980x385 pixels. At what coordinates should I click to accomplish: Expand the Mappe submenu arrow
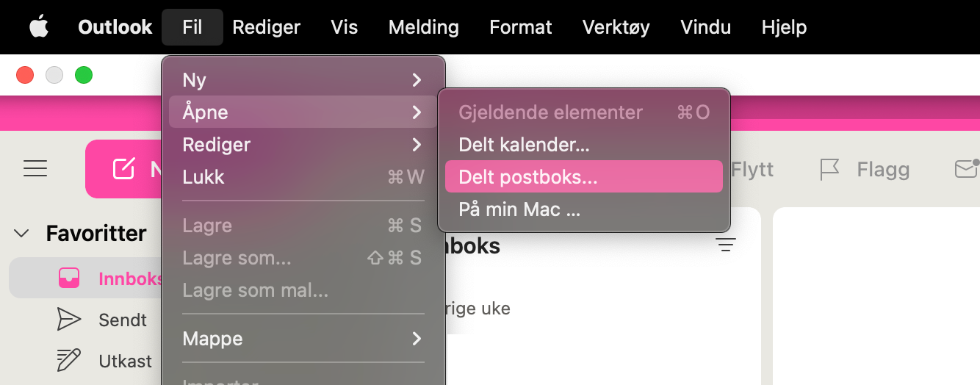pos(417,338)
